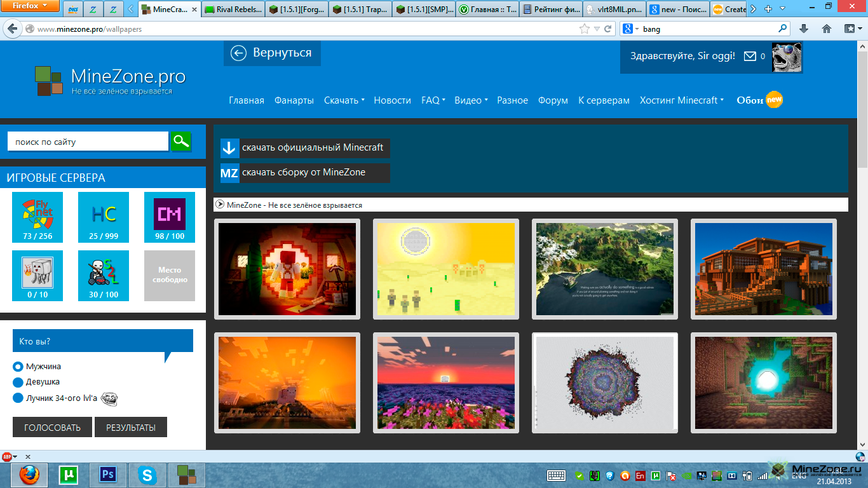Expand the Хостинг Minecraft dropdown menu
The height and width of the screenshot is (488, 868).
point(681,100)
